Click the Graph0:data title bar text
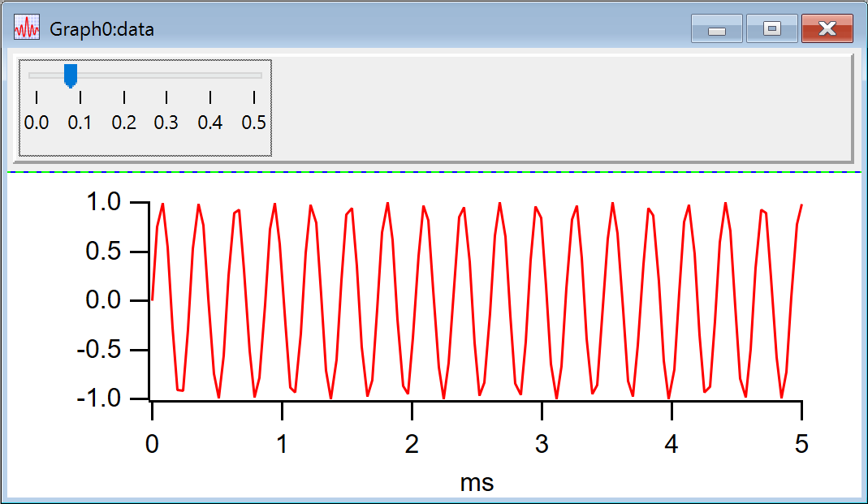868x504 pixels. click(102, 29)
